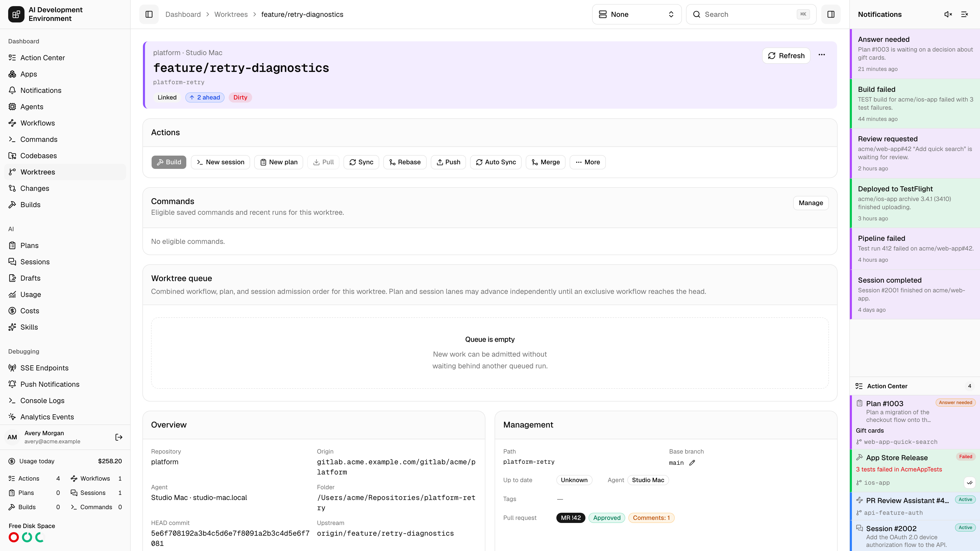
Task: Refresh the worktree
Action: 786,56
